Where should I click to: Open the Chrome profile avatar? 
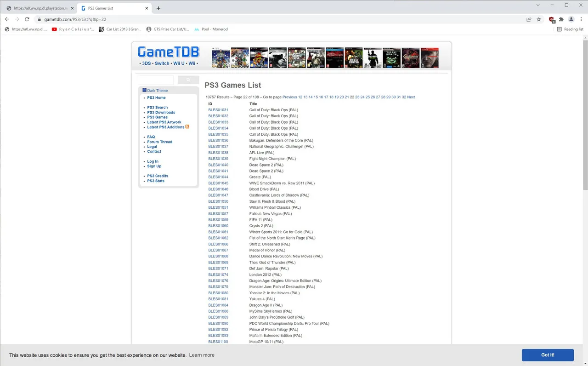click(571, 19)
